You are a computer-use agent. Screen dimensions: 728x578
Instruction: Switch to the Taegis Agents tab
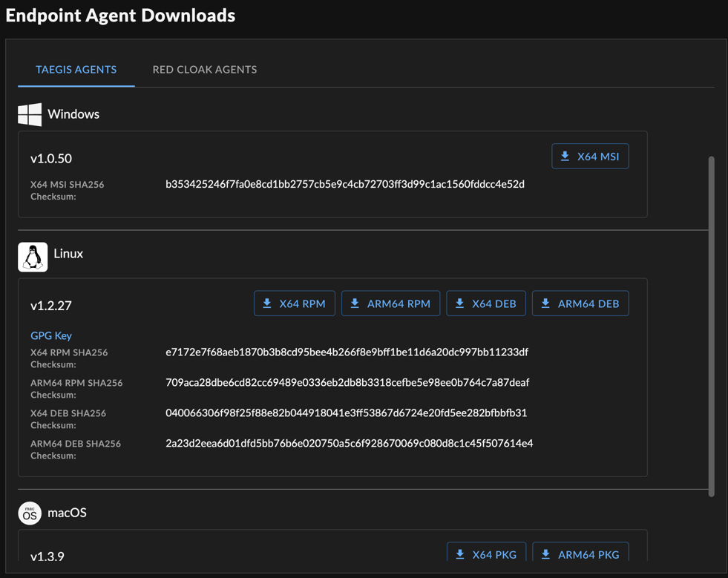(76, 70)
